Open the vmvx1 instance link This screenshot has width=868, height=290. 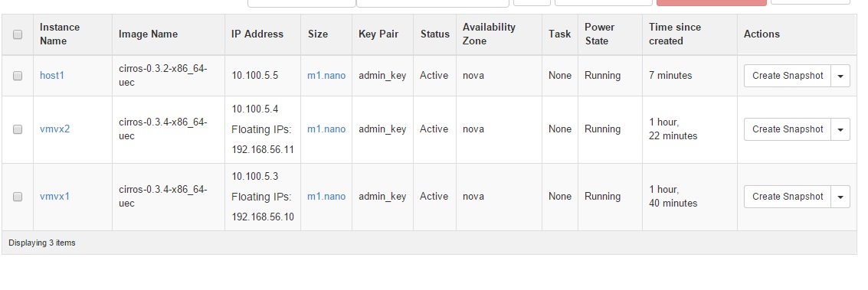tap(55, 197)
